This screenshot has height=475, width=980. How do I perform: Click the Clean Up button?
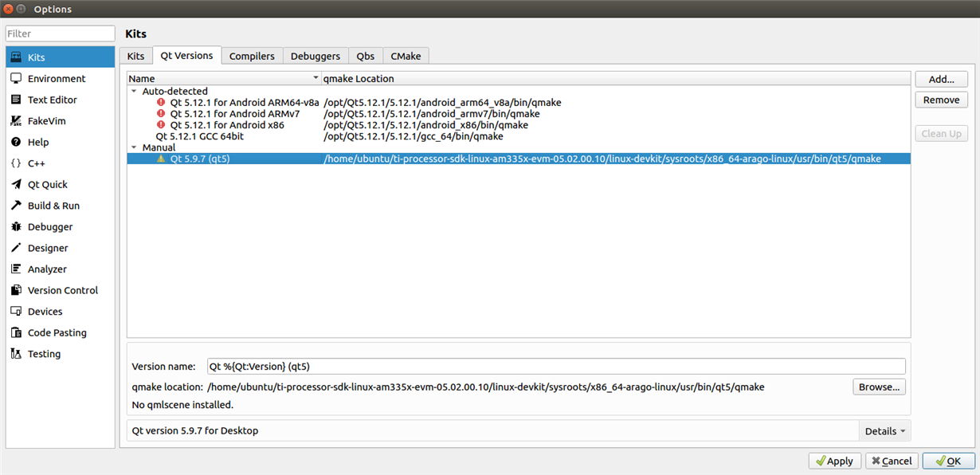coord(942,133)
